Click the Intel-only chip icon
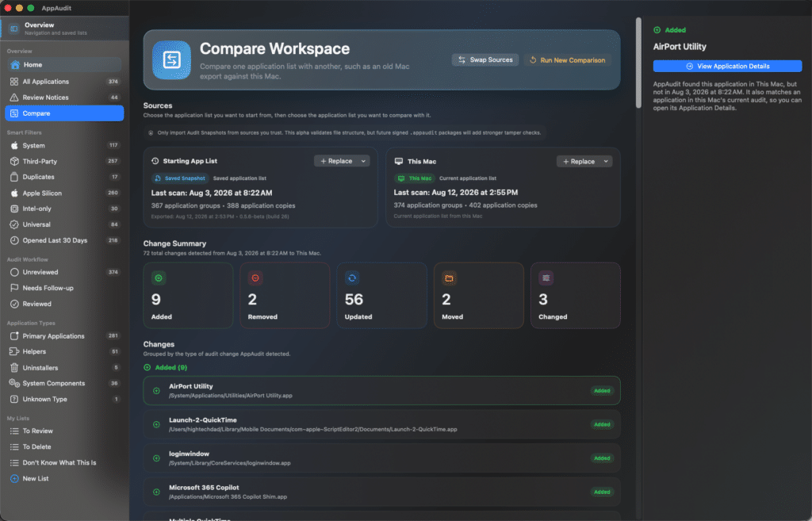The image size is (812, 521). point(14,209)
